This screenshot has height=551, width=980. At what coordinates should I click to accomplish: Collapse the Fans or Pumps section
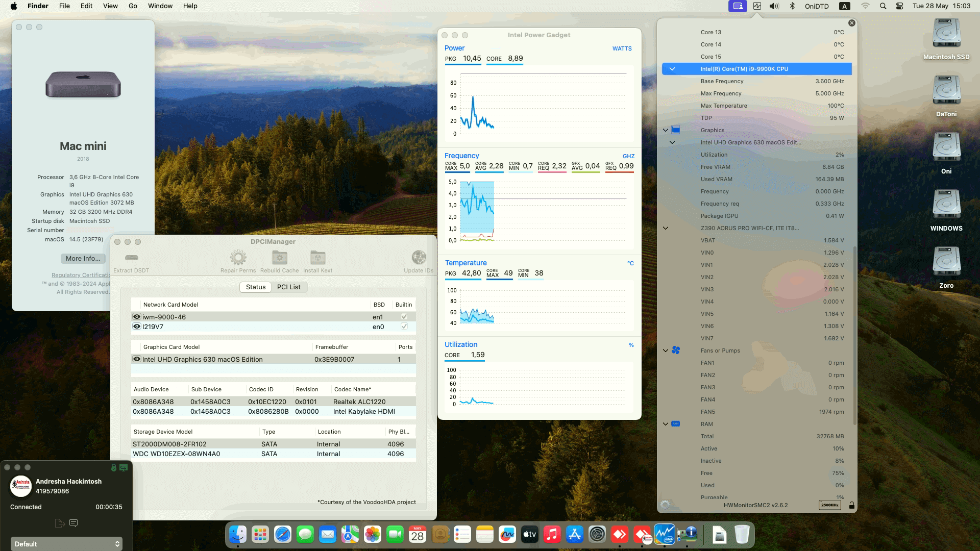click(665, 350)
